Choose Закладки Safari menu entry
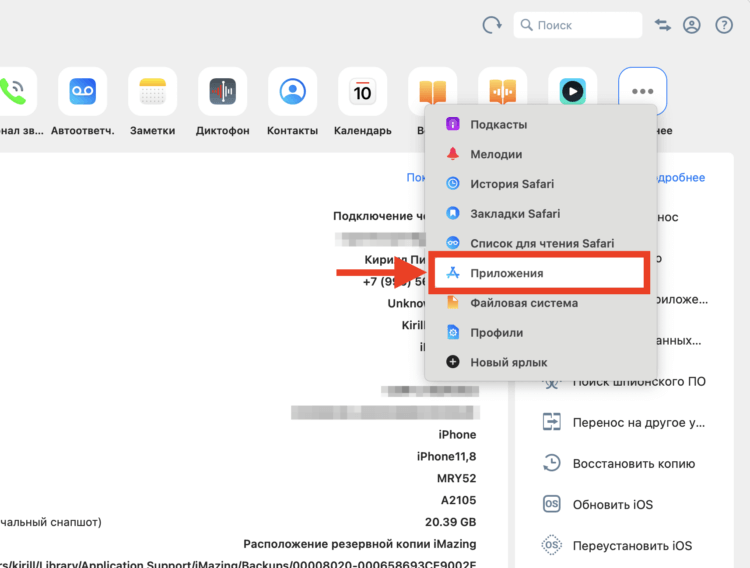 [540, 213]
